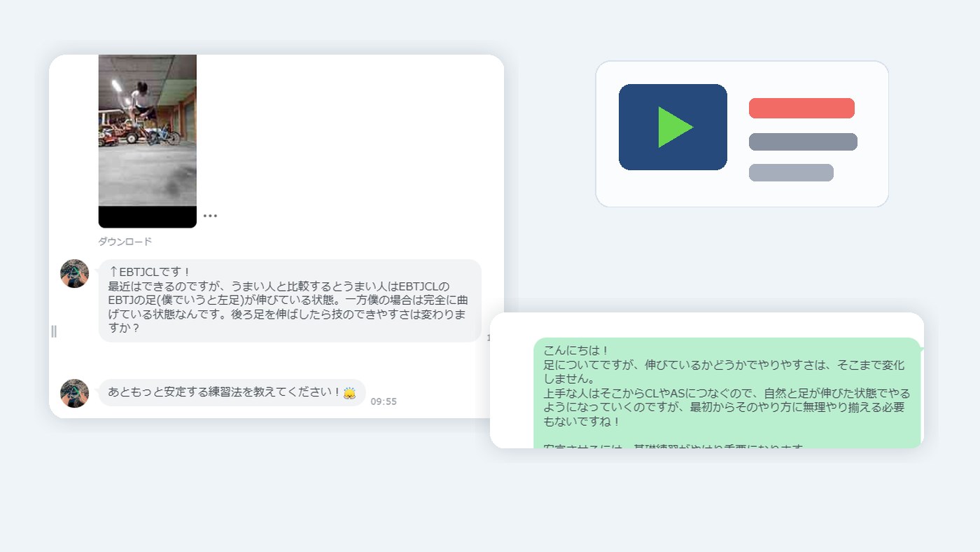Click the bowing emoji in the message
Image resolution: width=980 pixels, height=552 pixels.
pyautogui.click(x=349, y=393)
